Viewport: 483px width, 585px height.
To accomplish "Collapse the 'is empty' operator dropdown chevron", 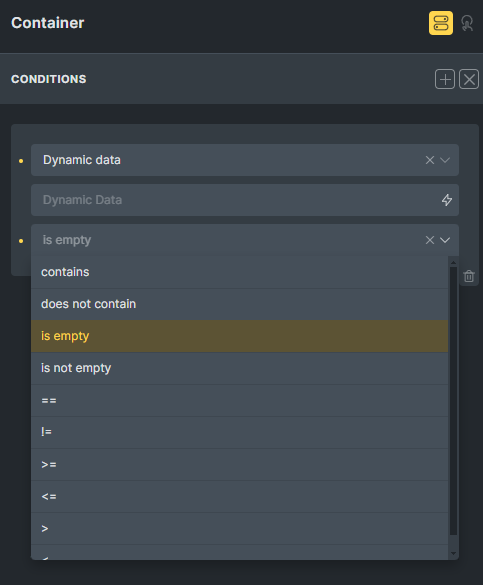I will pos(445,240).
